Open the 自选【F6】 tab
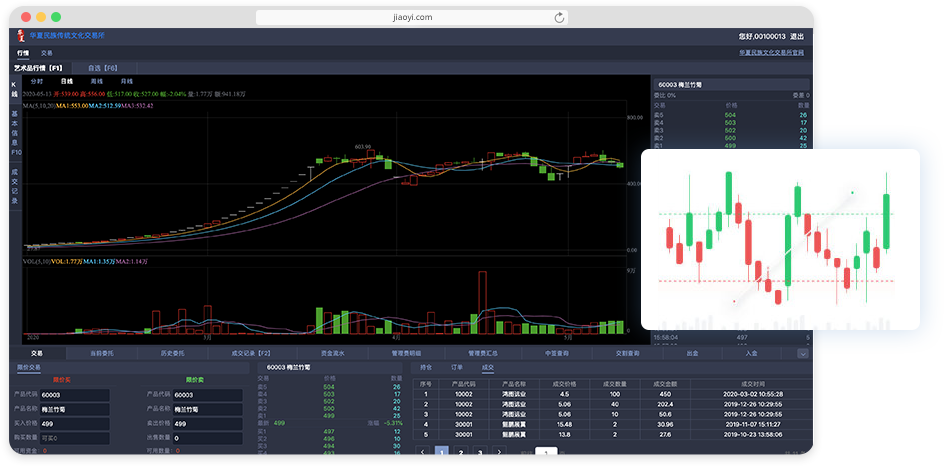 click(103, 67)
